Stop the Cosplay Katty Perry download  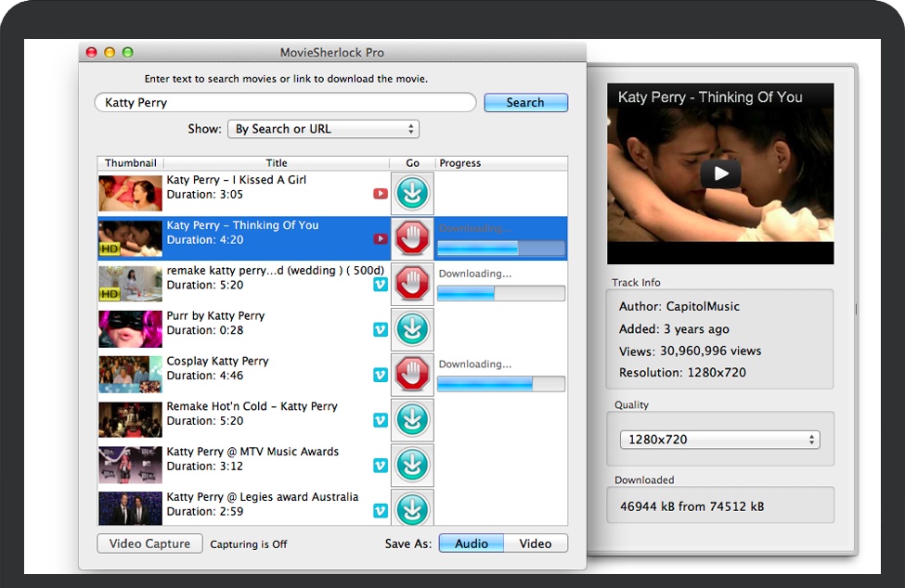(412, 375)
